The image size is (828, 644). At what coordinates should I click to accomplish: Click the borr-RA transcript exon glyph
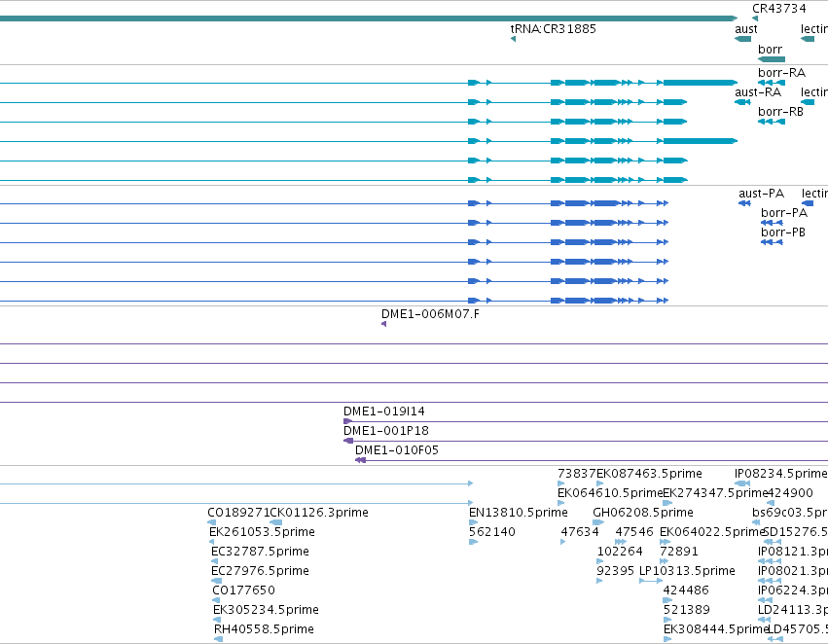pyautogui.click(x=772, y=83)
